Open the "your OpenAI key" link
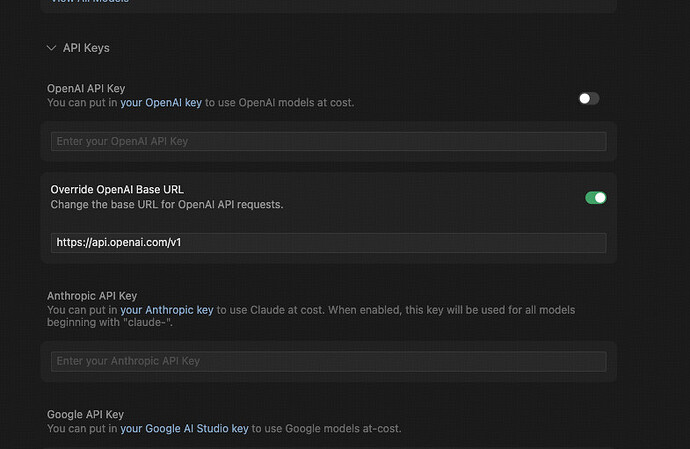This screenshot has width=690, height=449. (161, 103)
